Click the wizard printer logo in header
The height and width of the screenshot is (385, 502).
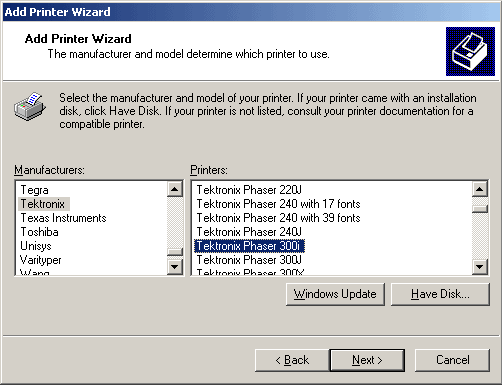(x=470, y=51)
